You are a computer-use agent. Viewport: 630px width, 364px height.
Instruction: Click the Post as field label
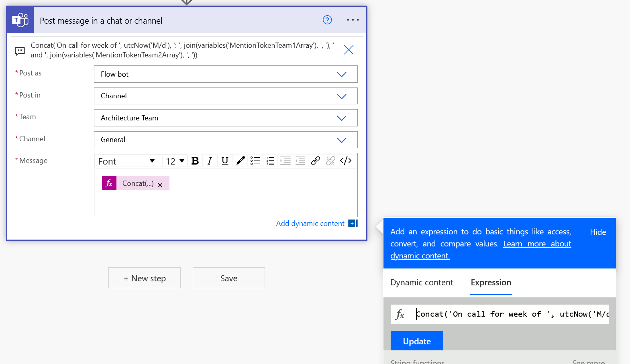[x=30, y=73]
